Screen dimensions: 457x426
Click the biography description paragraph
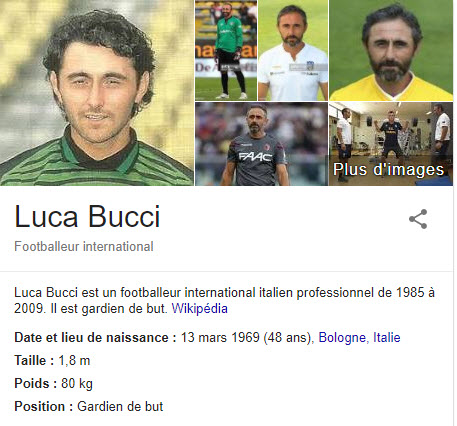(x=224, y=300)
